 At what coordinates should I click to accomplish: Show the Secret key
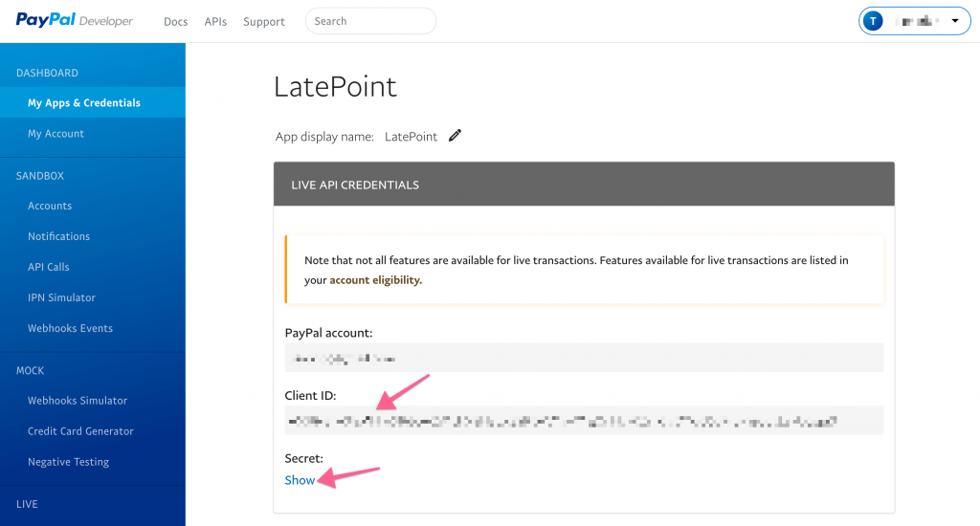pos(300,480)
